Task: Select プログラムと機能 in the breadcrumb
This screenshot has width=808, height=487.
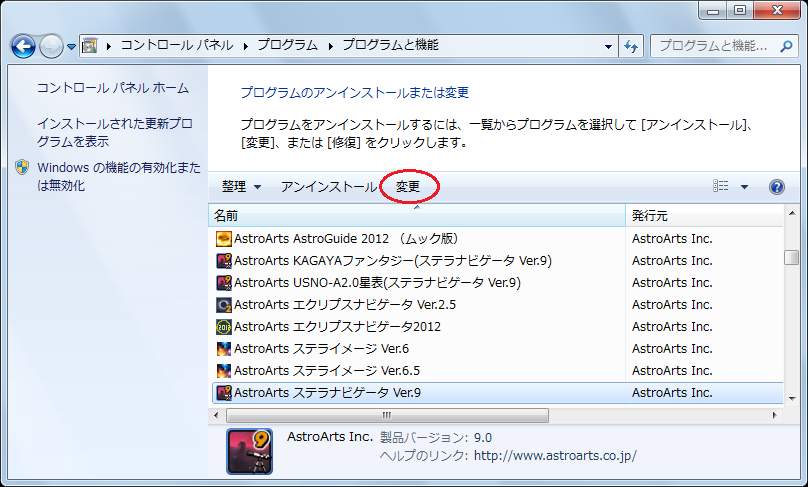Action: point(391,45)
